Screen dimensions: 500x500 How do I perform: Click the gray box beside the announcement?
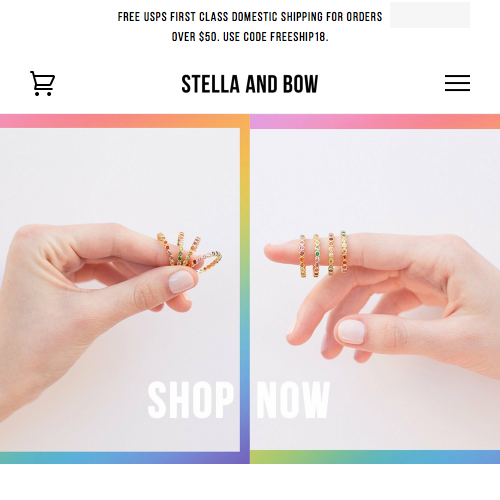[x=430, y=15]
